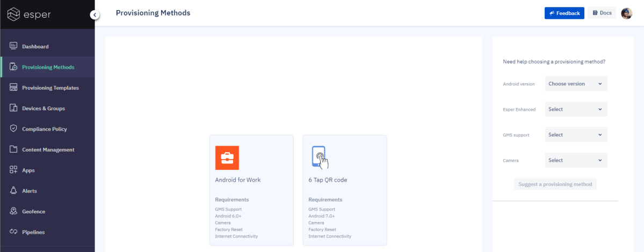Collapse the sidebar with the chevron button
Viewport: 644px width, 252px height.
tap(95, 15)
